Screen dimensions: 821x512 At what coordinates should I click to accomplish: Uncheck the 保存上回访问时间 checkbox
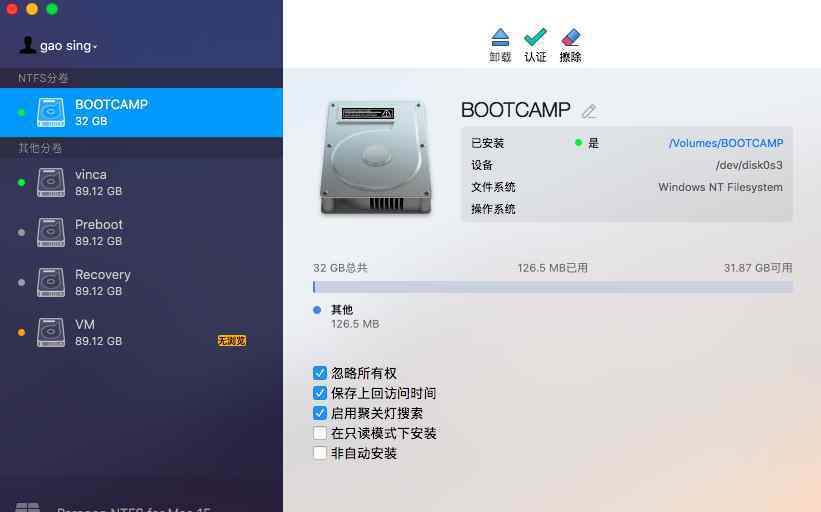(319, 393)
